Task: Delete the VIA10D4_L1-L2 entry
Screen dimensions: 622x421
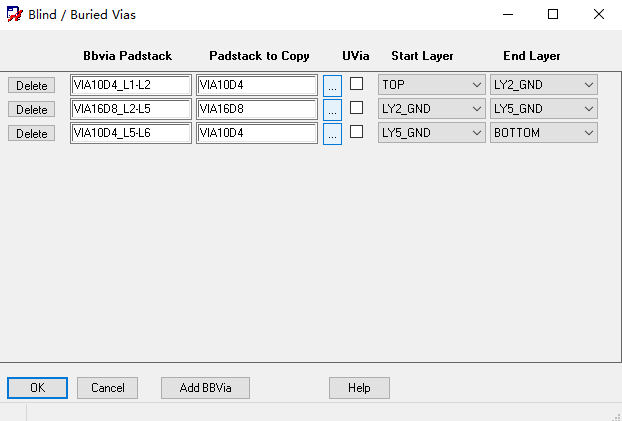Action: (31, 85)
